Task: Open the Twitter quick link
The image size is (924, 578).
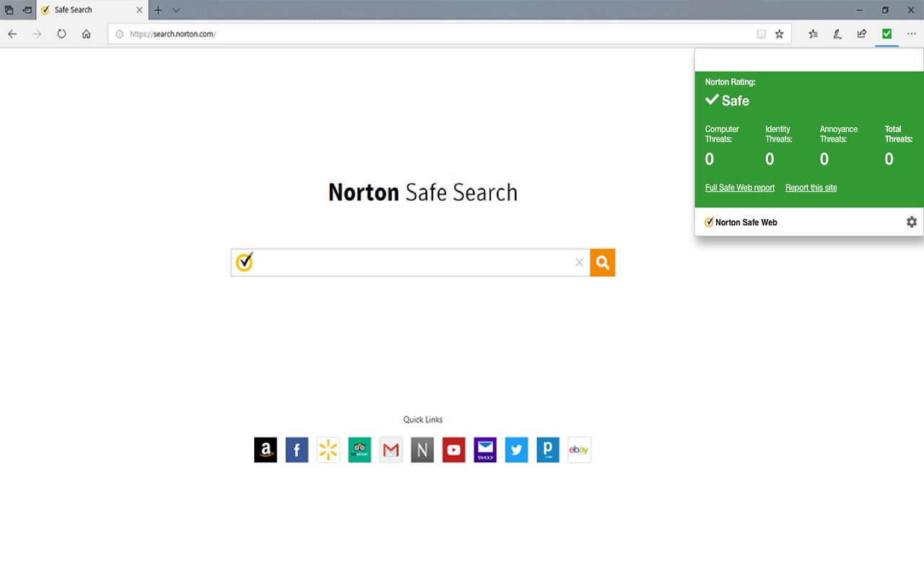Action: (x=516, y=450)
